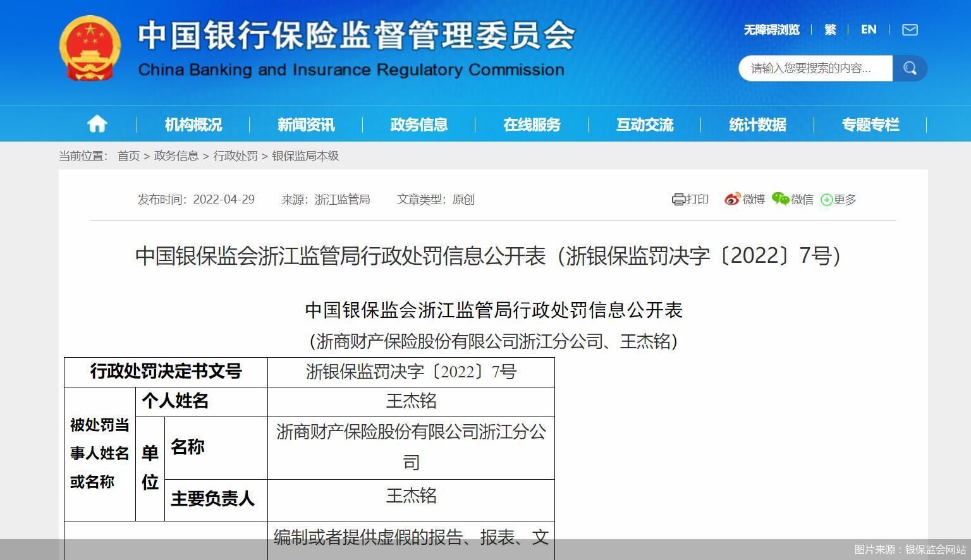This screenshot has height=560, width=971.
Task: Click table cell 名称
Action: click(x=216, y=447)
